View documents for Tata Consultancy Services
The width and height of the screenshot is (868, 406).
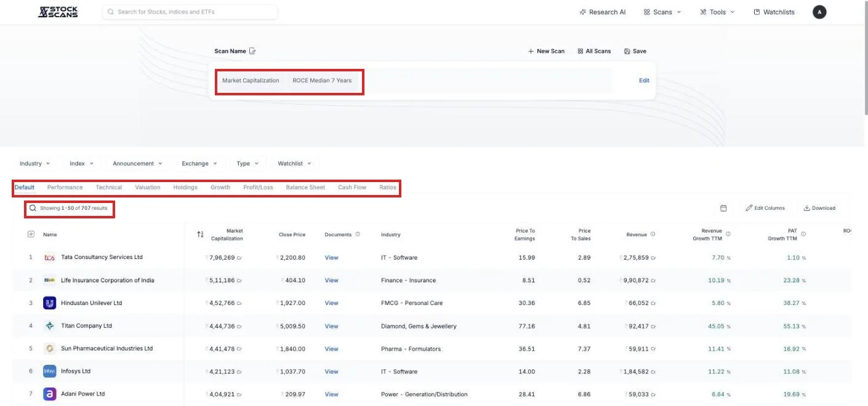(x=331, y=258)
